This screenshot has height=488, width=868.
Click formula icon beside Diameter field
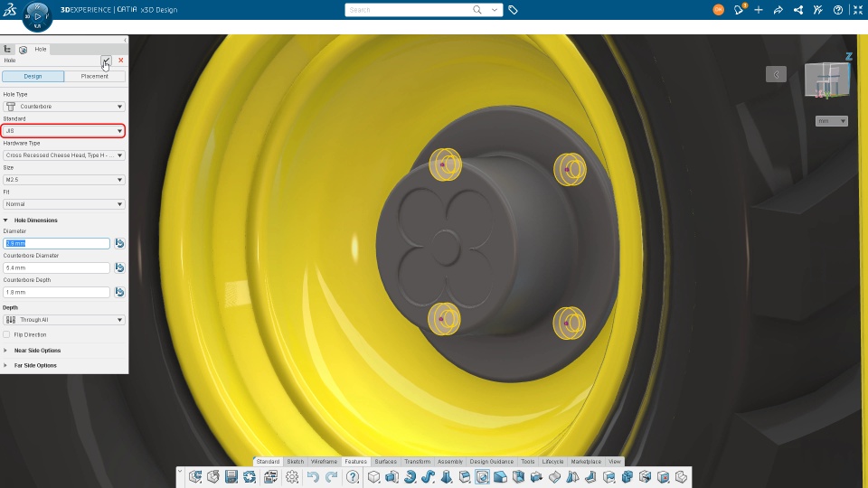(119, 243)
